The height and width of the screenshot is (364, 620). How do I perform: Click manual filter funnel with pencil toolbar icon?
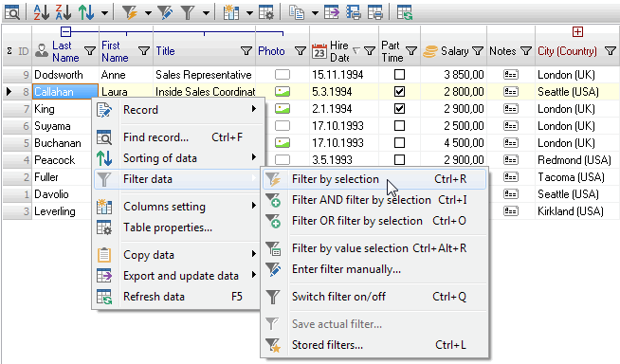point(165,12)
